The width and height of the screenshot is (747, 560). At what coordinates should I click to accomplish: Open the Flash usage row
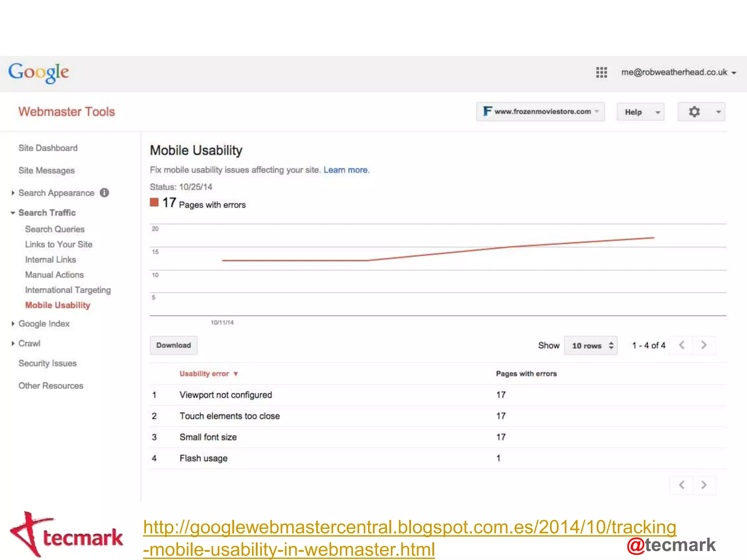tap(438, 458)
